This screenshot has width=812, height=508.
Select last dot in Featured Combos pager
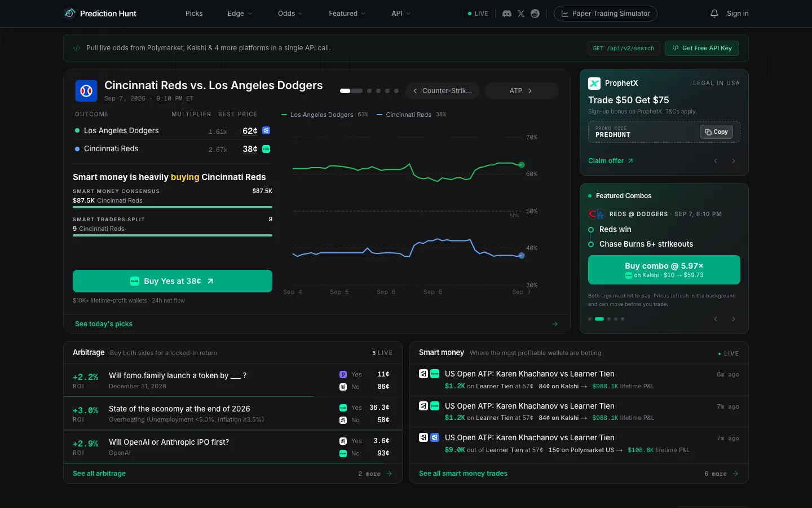[x=623, y=319]
